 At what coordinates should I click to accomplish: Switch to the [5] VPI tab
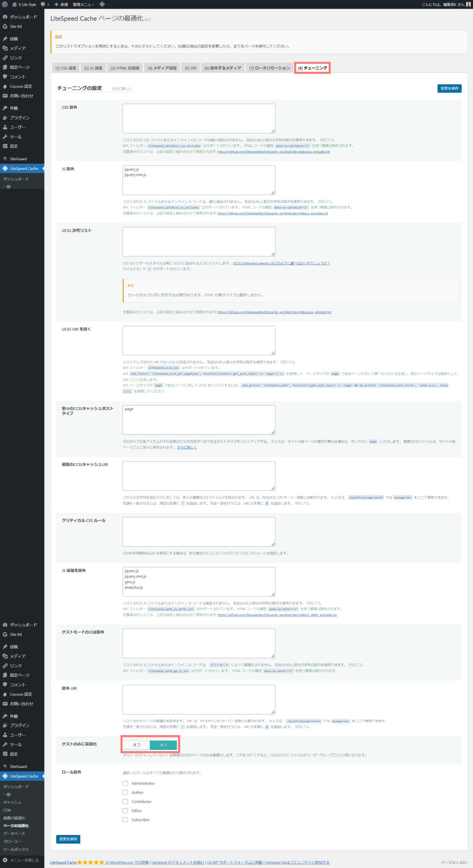[190, 68]
